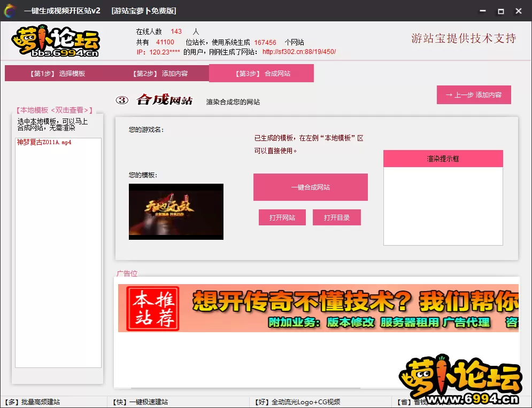Open the sf302.cn generated site link
This screenshot has width=532, height=408.
(x=299, y=52)
